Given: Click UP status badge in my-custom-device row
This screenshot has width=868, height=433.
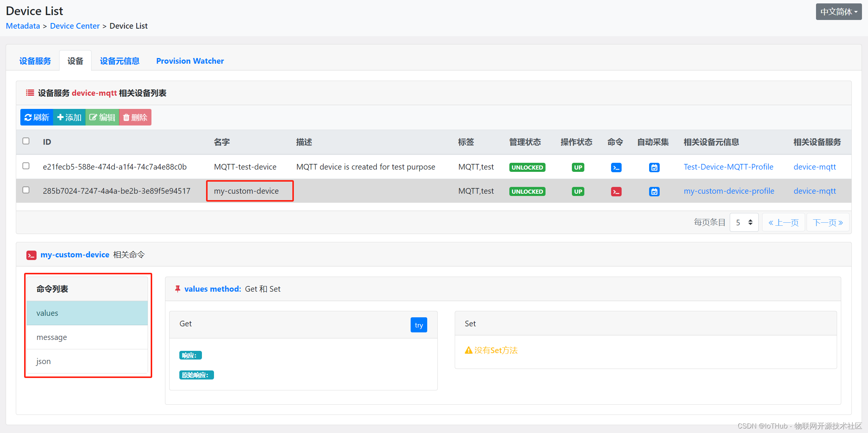Looking at the screenshot, I should point(578,191).
